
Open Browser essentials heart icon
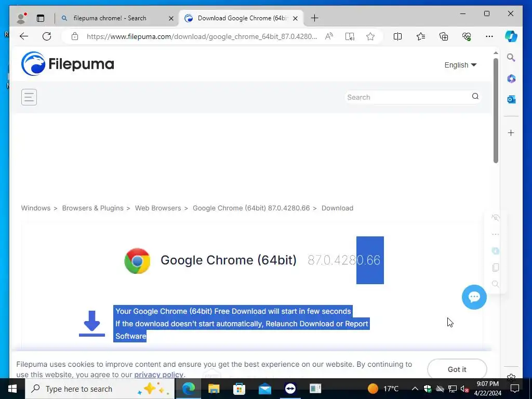[467, 36]
